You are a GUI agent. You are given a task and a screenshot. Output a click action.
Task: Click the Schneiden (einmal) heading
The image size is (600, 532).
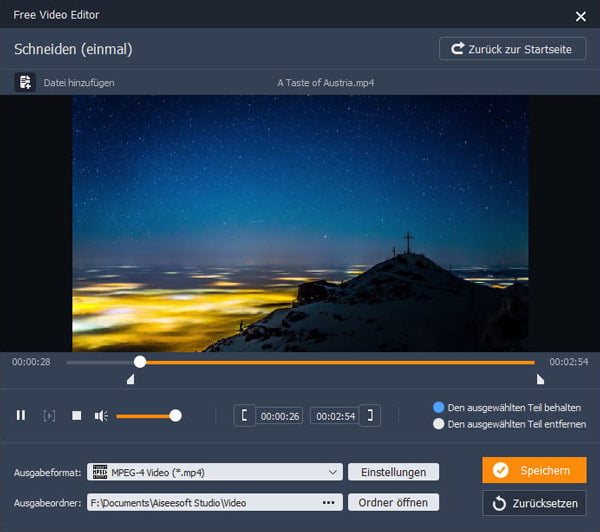[x=73, y=49]
